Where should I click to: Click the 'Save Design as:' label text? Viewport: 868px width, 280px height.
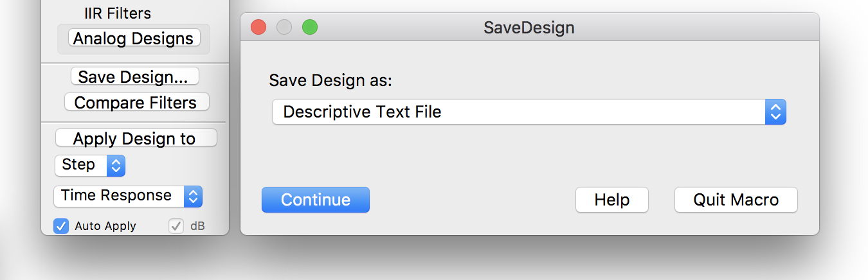tap(330, 80)
